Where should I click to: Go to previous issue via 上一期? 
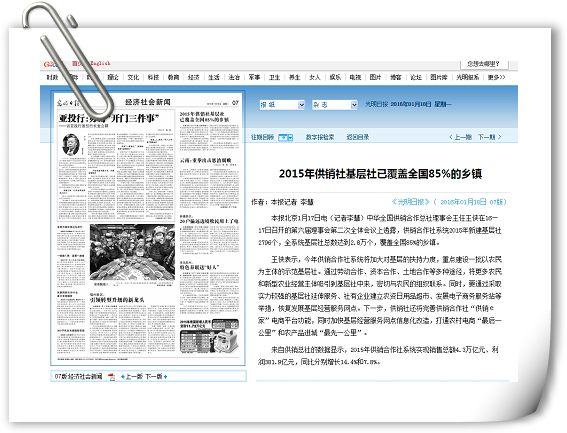pyautogui.click(x=461, y=137)
